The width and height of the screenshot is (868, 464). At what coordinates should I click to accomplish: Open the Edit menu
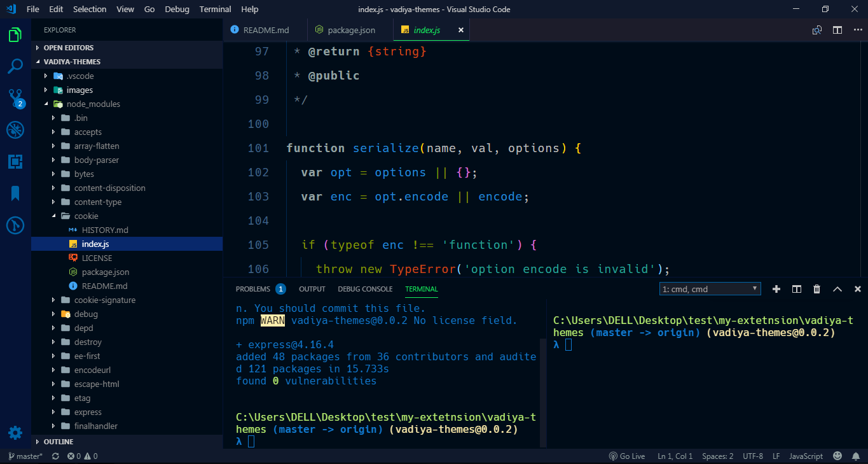tap(56, 10)
